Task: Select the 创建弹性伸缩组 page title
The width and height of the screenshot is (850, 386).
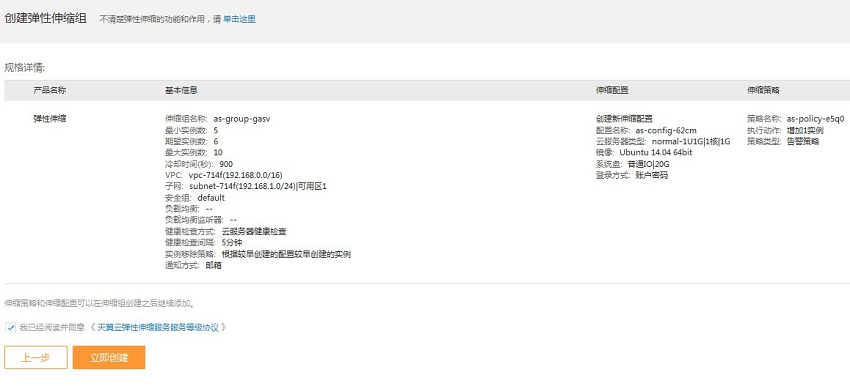Action: coord(46,19)
